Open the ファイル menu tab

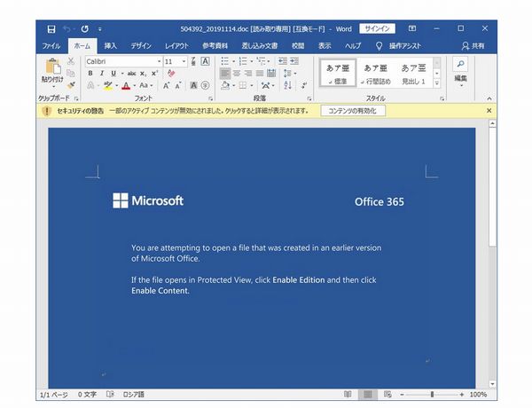coord(51,46)
